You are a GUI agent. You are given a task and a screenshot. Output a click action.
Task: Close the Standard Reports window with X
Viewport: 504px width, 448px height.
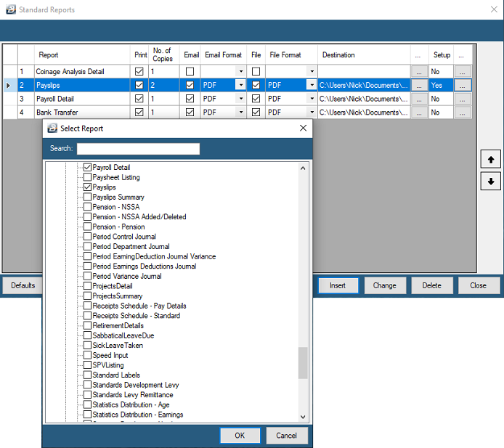(494, 9)
